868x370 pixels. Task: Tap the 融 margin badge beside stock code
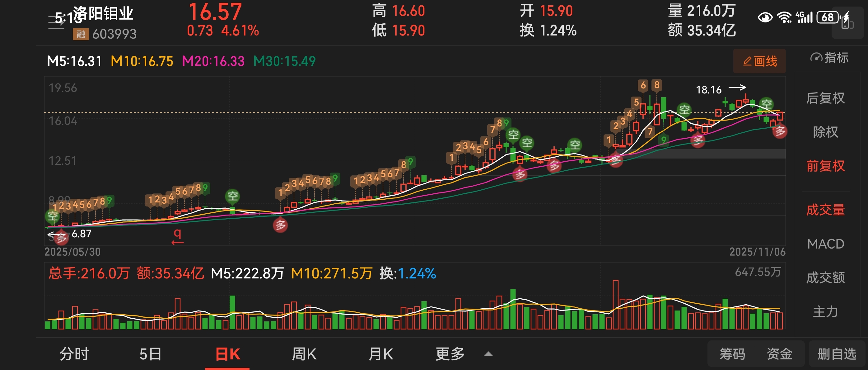point(81,34)
